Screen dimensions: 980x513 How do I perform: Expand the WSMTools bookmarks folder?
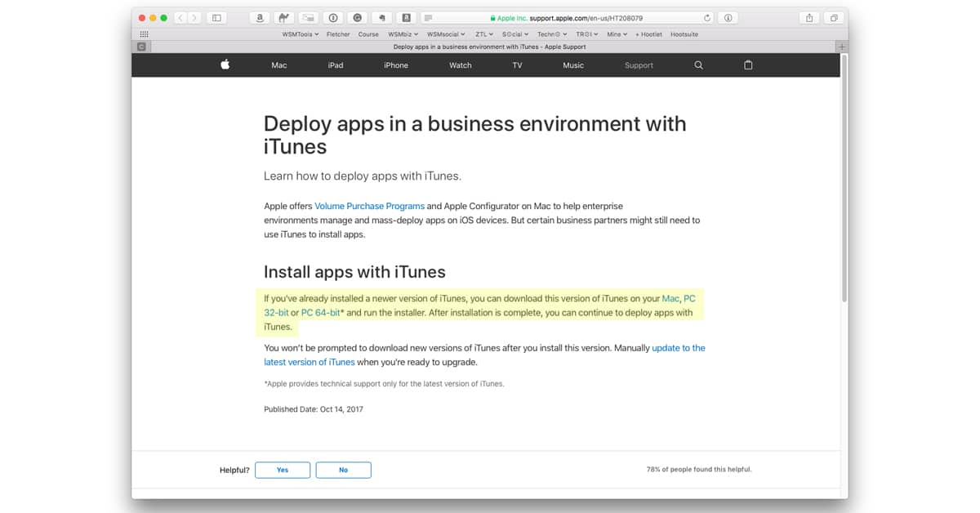(x=300, y=34)
